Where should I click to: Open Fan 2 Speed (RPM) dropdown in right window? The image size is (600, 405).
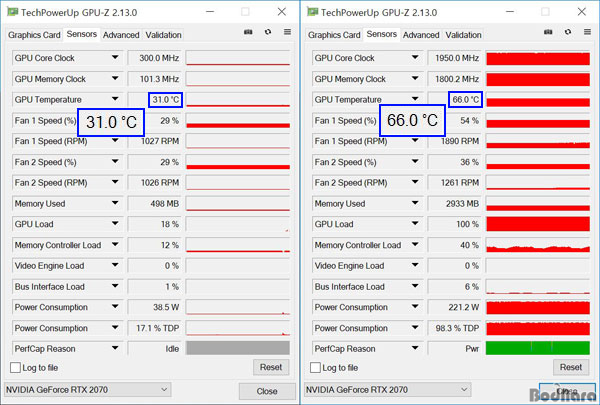click(415, 183)
